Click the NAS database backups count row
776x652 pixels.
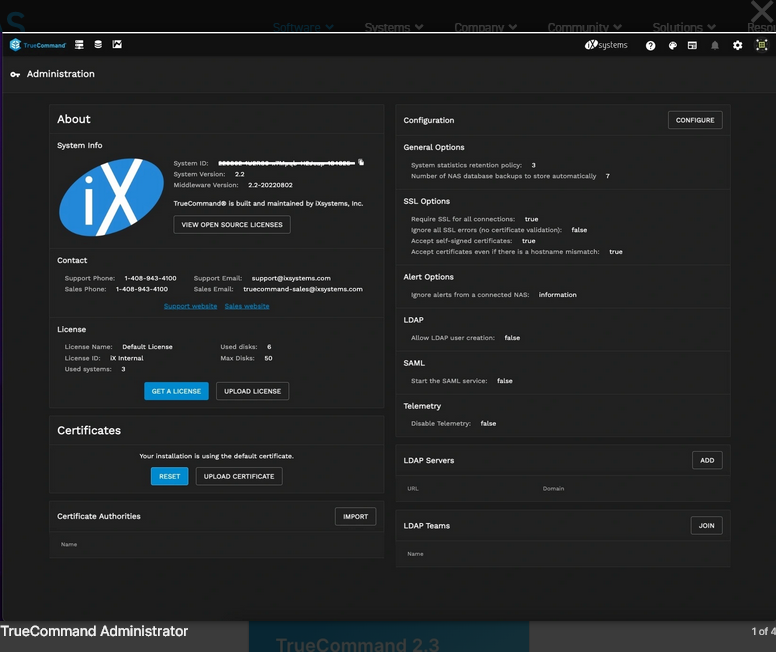(x=510, y=176)
